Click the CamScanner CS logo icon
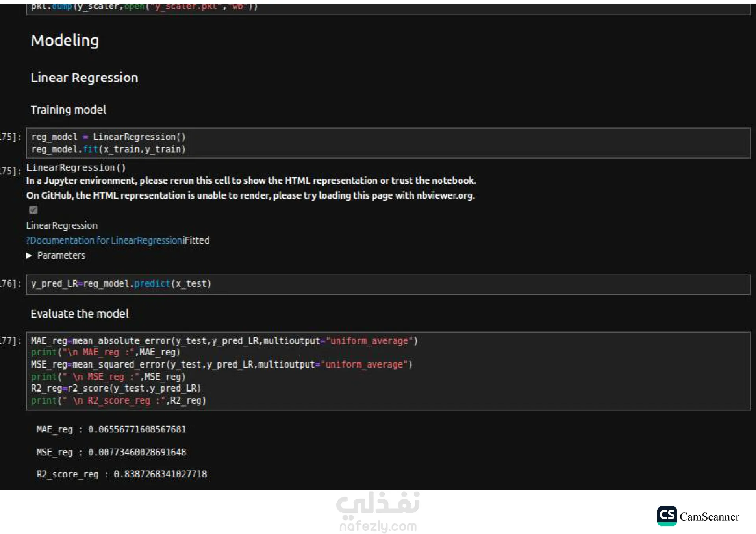The image size is (756, 534). tap(667, 516)
